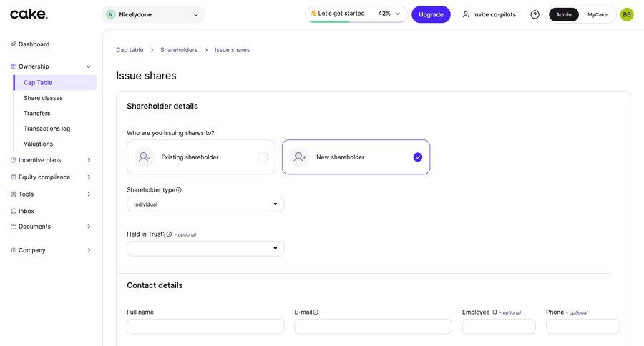Select New shareholder option
Image resolution: width=644 pixels, height=346 pixels.
click(356, 157)
